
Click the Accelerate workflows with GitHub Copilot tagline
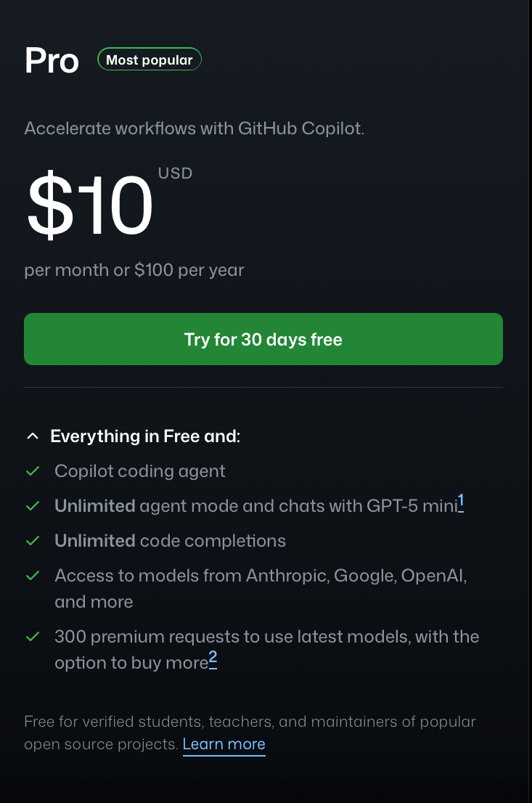194,129
